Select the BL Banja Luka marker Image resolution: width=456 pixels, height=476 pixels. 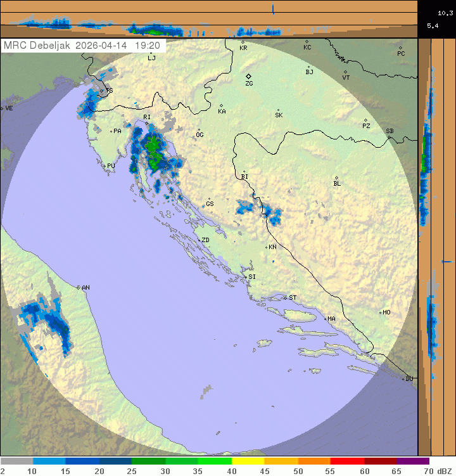click(336, 178)
